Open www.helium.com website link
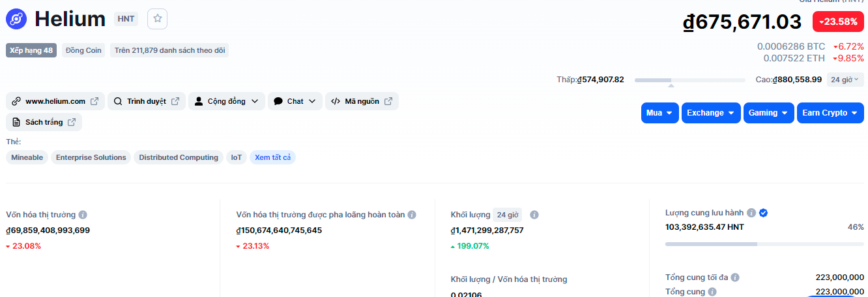Image resolution: width=868 pixels, height=297 pixels. [x=55, y=101]
